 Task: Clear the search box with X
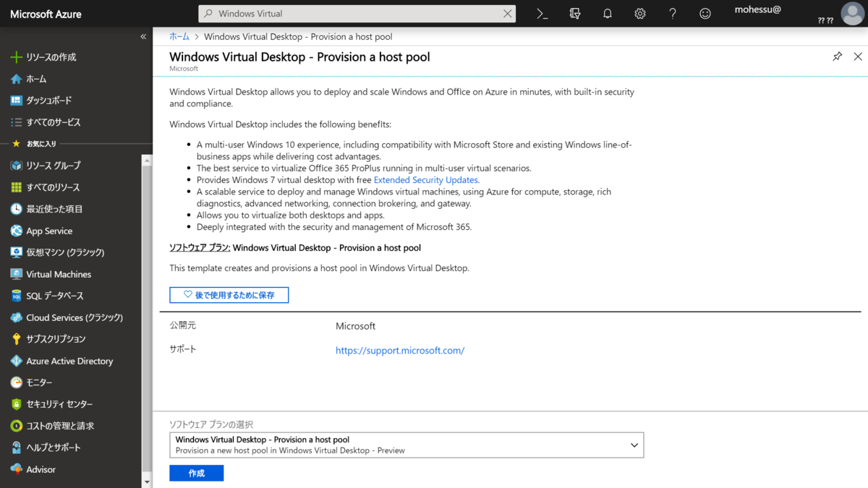click(x=508, y=13)
